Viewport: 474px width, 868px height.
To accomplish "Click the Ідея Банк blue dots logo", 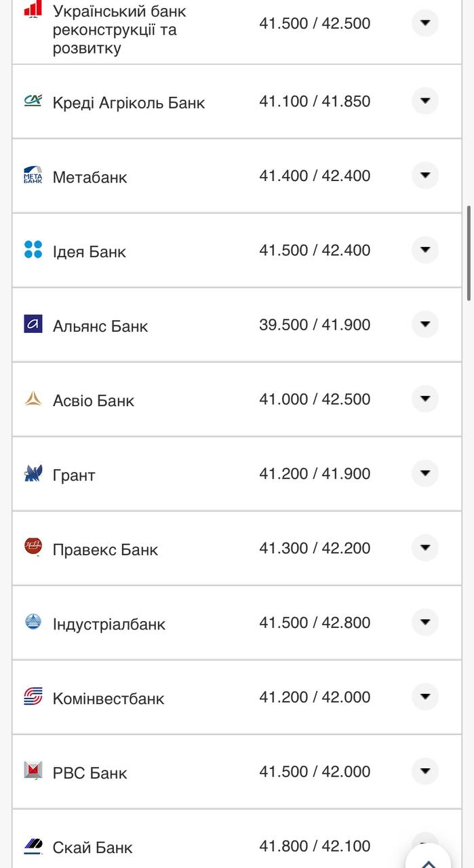I will point(33,250).
